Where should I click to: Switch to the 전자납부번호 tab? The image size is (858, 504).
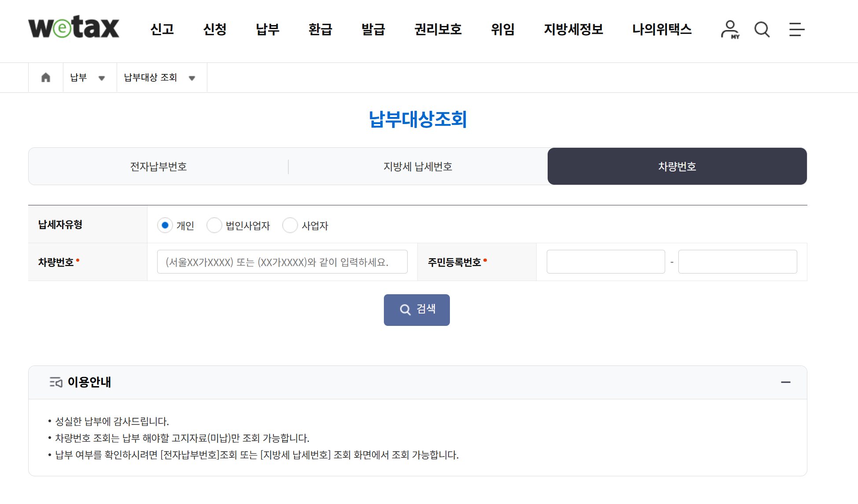(x=158, y=166)
